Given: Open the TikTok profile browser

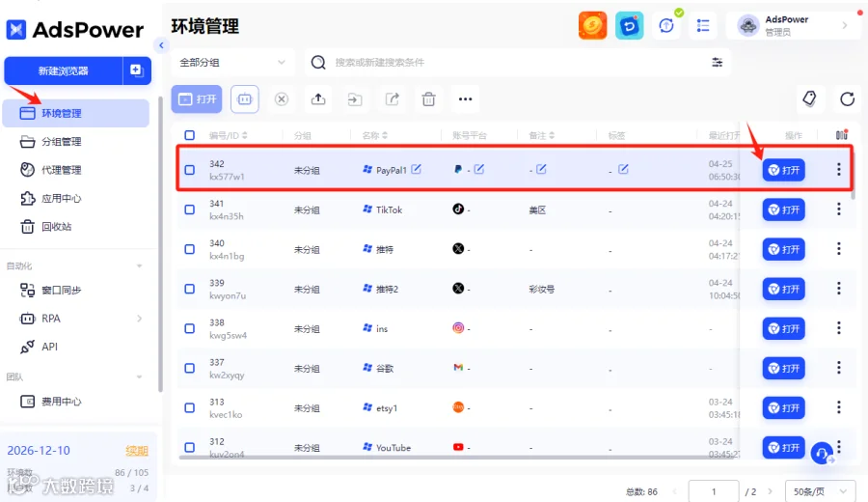Looking at the screenshot, I should (783, 209).
